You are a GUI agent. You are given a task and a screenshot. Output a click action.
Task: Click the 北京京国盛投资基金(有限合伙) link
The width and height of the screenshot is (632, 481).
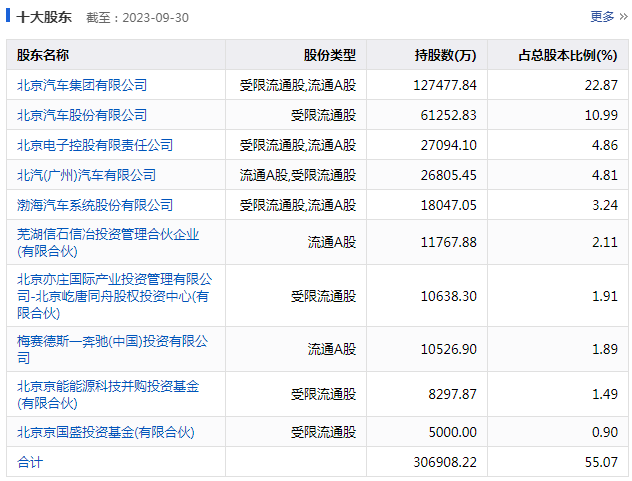pos(106,432)
